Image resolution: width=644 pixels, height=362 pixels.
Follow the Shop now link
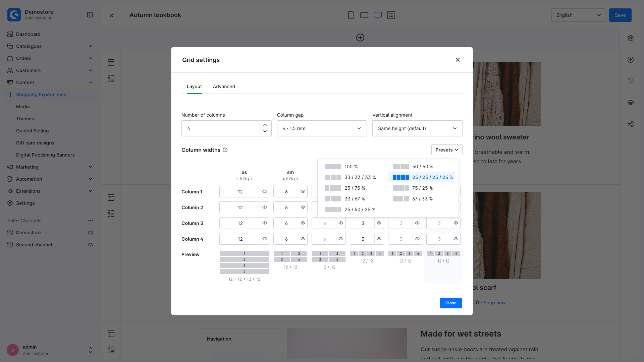494,303
